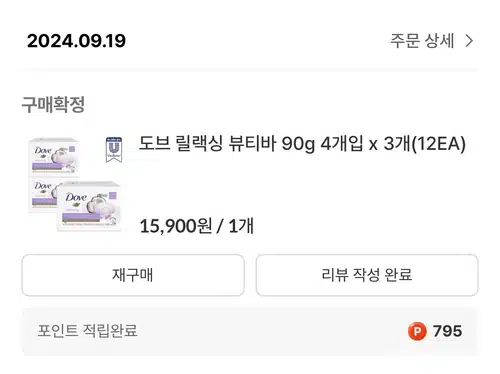Click the Unilever brand badge icon
Screen dimensions: 500x374
pos(114,149)
